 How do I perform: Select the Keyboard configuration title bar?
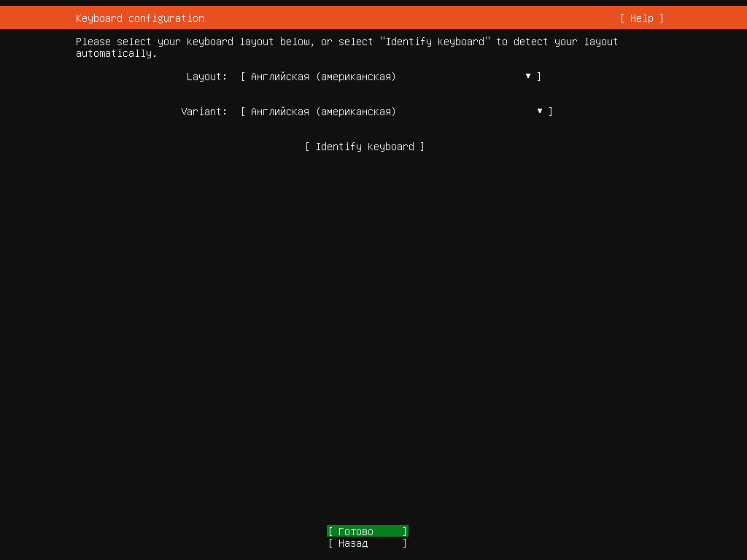(139, 17)
